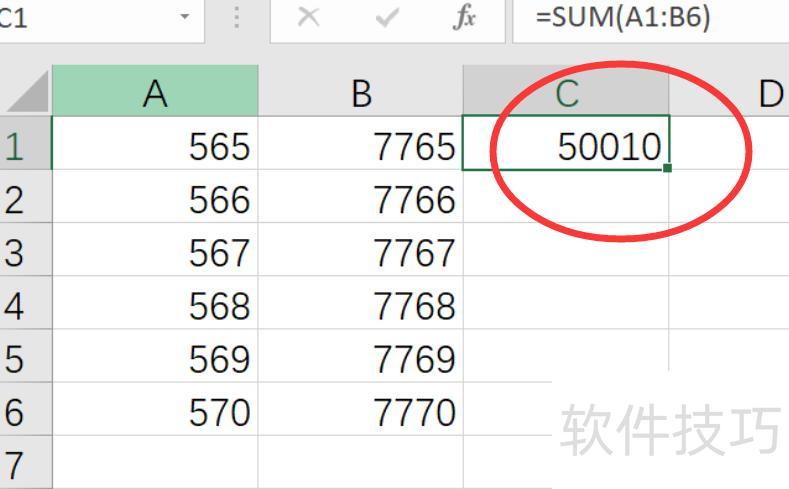
Task: Click the fill handle of cell C1
Action: (x=667, y=168)
